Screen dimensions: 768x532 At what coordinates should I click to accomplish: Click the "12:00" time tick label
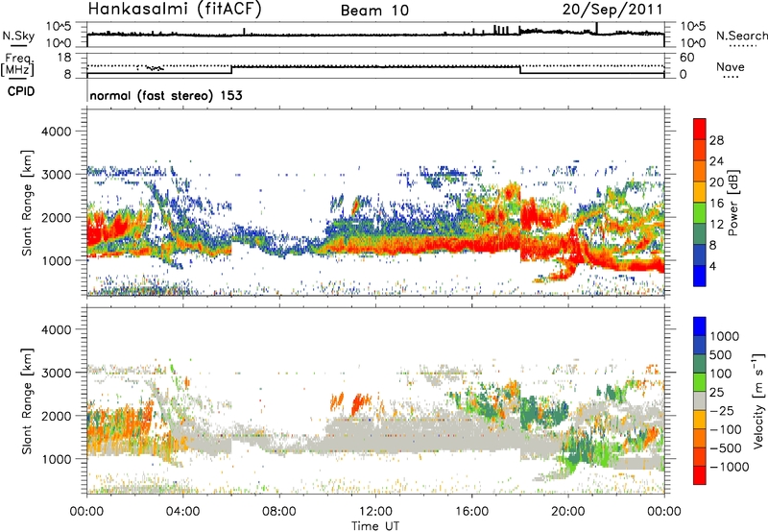[375, 512]
